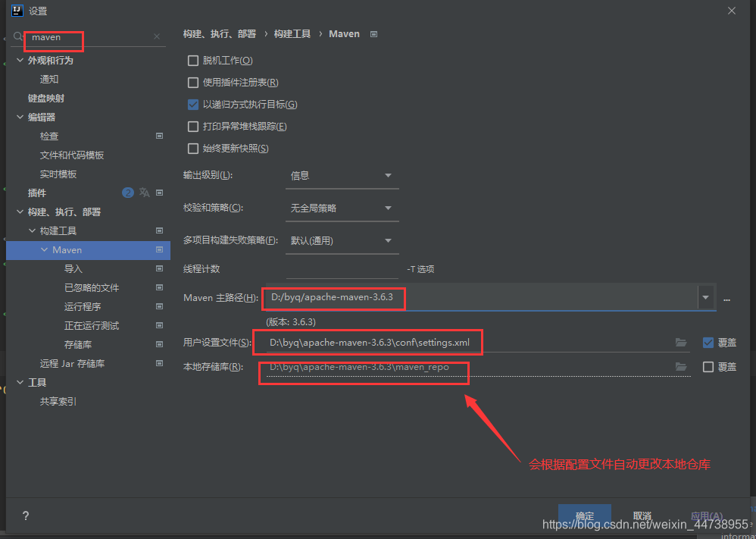Screen dimensions: 756x539
Task: Select 存储库 under Maven
Action: 78,344
